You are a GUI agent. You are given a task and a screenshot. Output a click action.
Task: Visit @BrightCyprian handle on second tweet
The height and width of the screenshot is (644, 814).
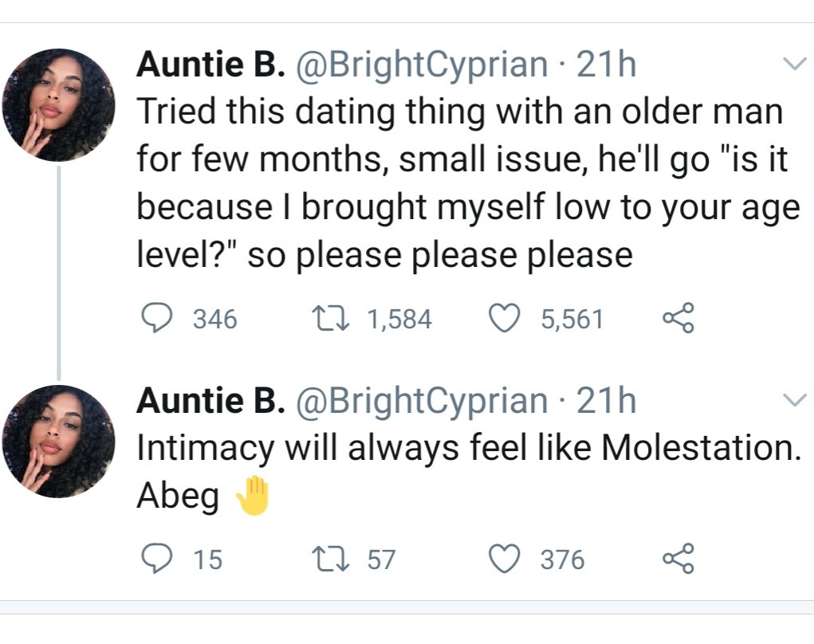pyautogui.click(x=422, y=401)
